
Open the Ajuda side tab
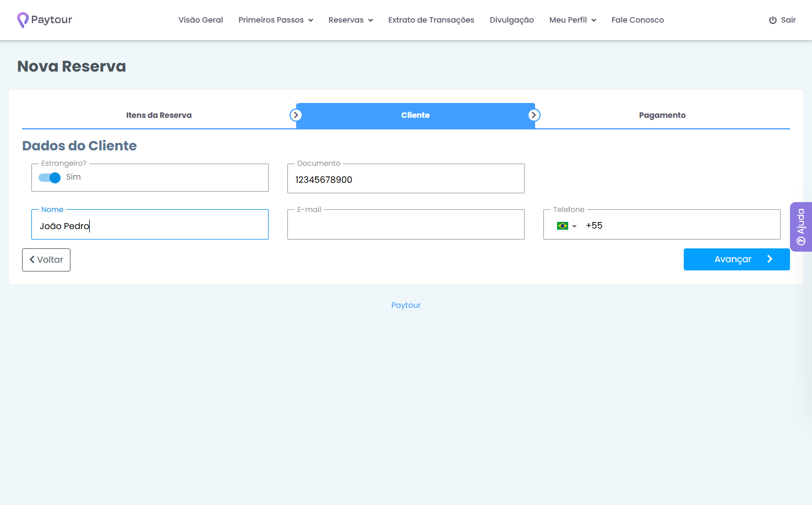click(801, 227)
